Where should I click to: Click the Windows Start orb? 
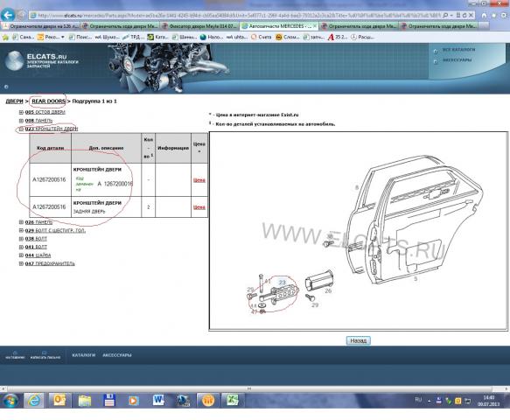point(10,400)
